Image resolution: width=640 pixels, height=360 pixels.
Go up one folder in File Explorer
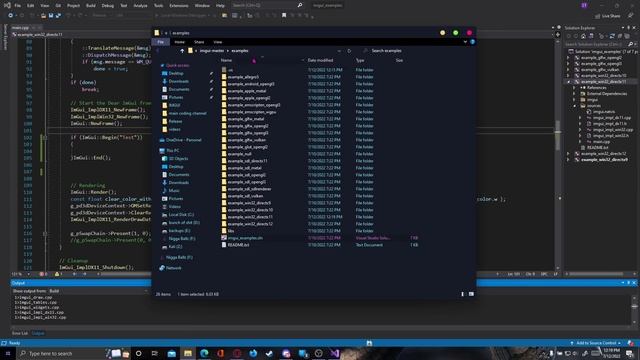coord(182,51)
